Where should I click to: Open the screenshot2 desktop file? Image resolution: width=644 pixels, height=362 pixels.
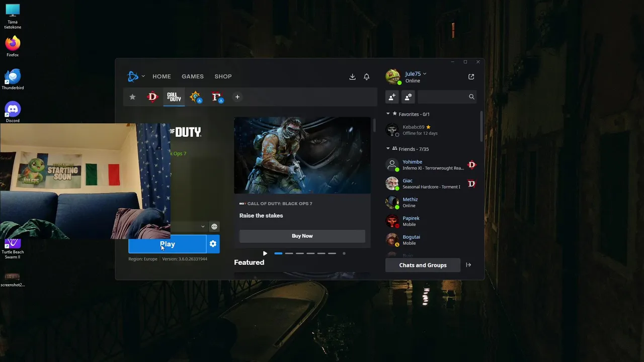click(13, 280)
